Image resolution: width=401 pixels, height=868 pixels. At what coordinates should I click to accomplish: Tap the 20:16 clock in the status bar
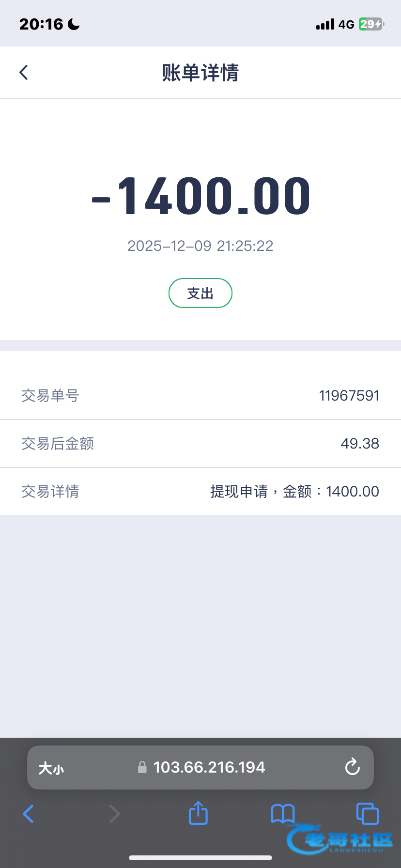42,24
